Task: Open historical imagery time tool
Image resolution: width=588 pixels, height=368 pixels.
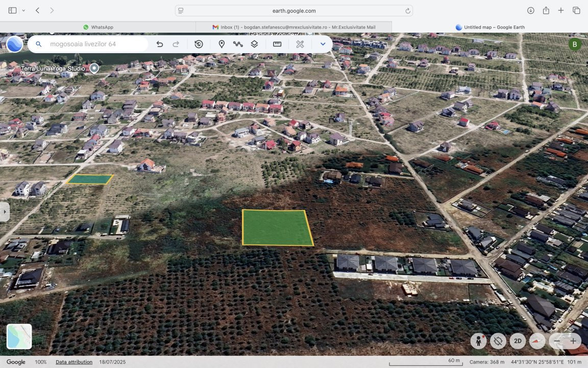Action: [199, 44]
